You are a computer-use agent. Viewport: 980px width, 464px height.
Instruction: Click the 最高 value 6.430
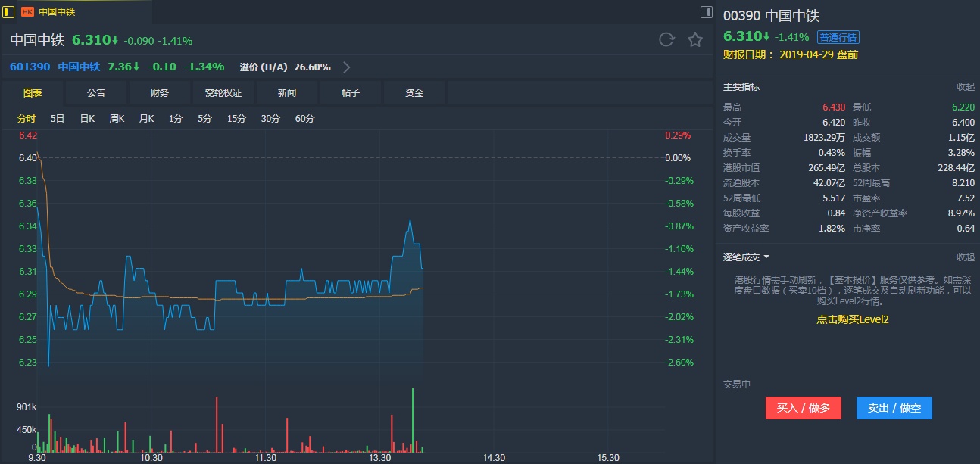[834, 107]
